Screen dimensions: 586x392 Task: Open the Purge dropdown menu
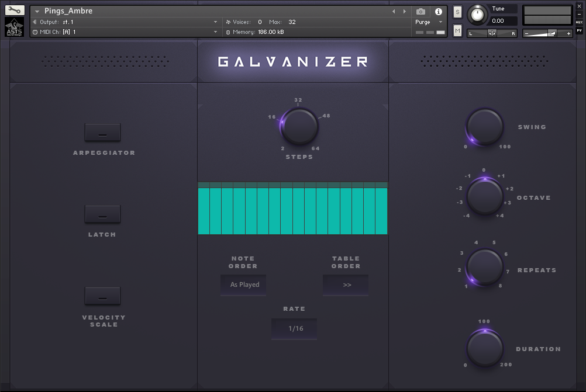pyautogui.click(x=429, y=22)
